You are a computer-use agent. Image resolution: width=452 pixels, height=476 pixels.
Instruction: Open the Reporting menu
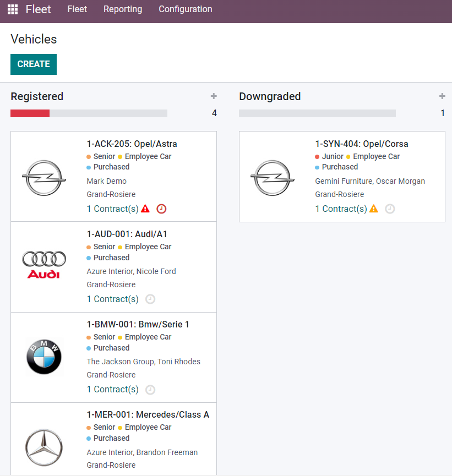pos(123,9)
